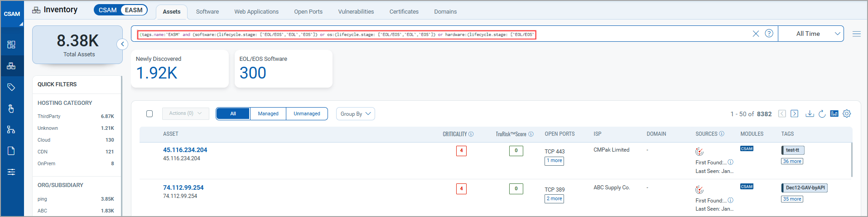Click First Found info icon for 74.112.99.254
Screen dimensions: 868x217
730,200
